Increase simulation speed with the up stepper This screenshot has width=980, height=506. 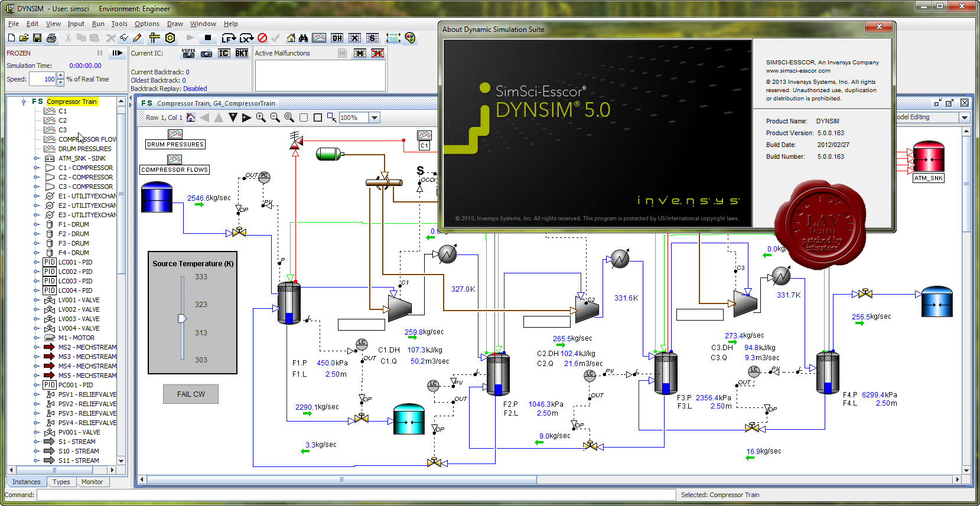pyautogui.click(x=60, y=76)
